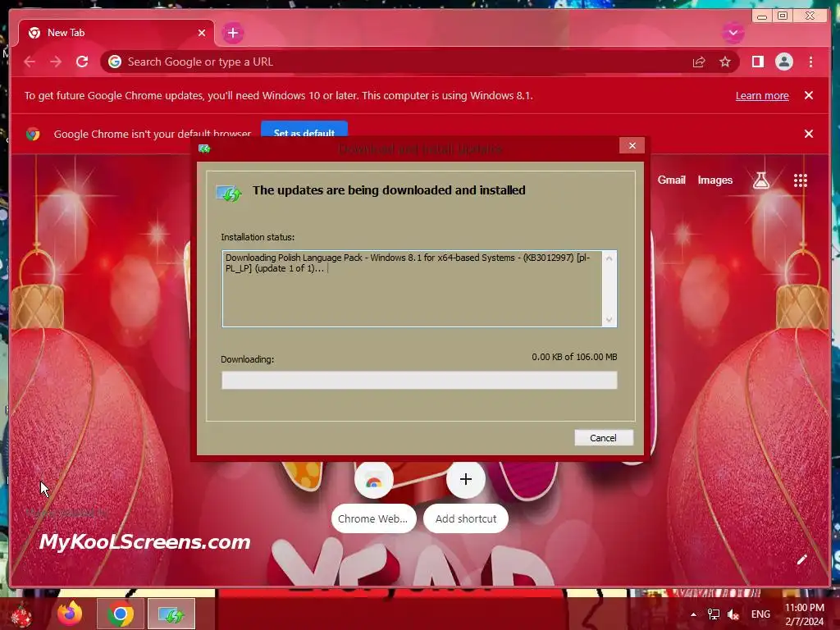Image resolution: width=840 pixels, height=630 pixels.
Task: Click the Windows Update icon in dialog title bar
Action: [x=204, y=148]
